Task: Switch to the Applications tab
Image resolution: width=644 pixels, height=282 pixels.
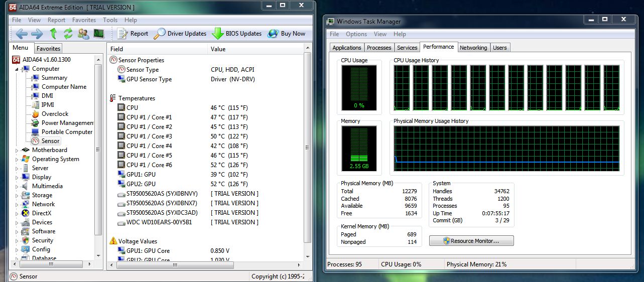Action: pyautogui.click(x=347, y=48)
